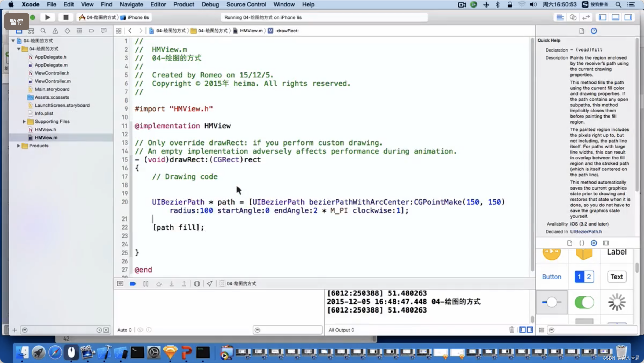644x363 pixels.
Task: Click the scheme selector iPhone 6s
Action: 138,17
